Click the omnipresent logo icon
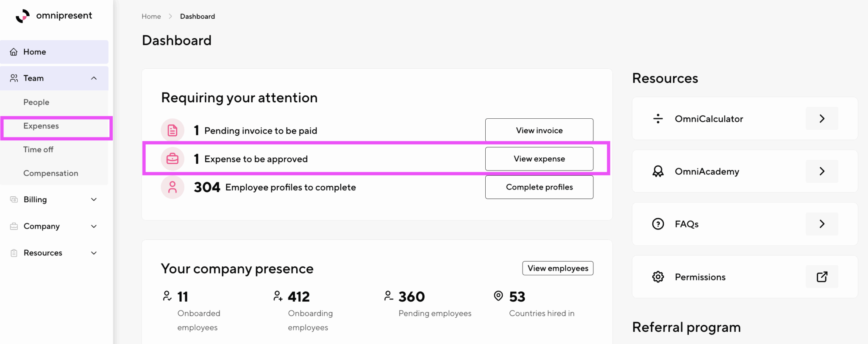Image resolution: width=868 pixels, height=344 pixels. [x=22, y=16]
